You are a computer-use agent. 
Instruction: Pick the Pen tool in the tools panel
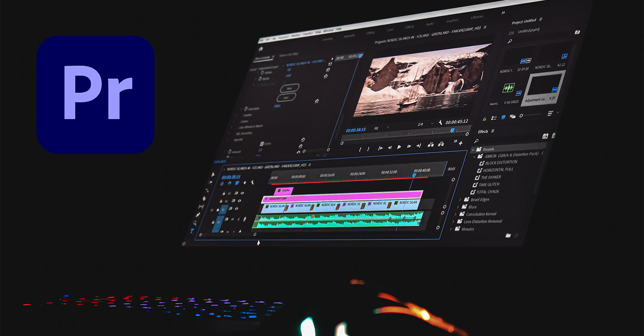tap(198, 215)
